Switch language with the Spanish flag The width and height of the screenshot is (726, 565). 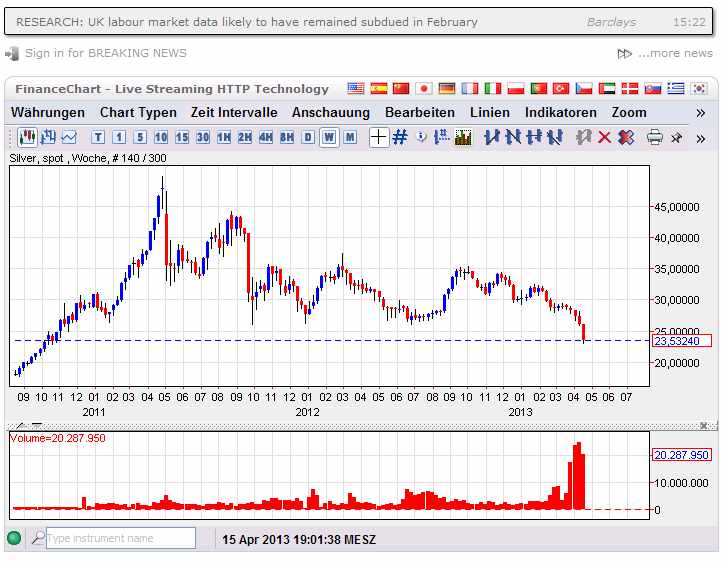pyautogui.click(x=378, y=88)
